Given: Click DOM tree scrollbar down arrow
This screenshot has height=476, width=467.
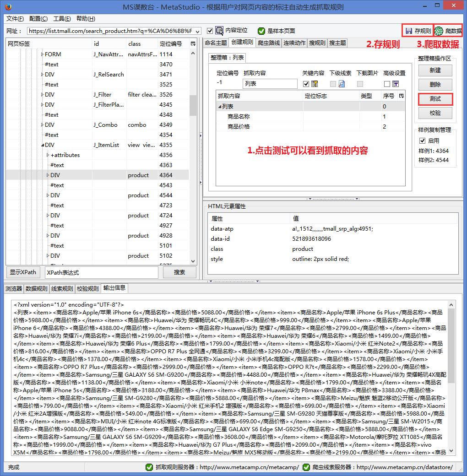Looking at the screenshot, I should coord(193,261).
